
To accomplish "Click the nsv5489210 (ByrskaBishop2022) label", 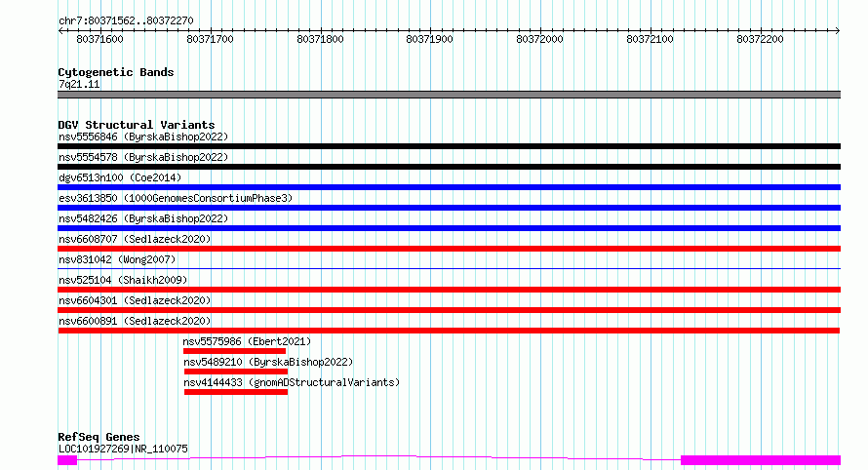I will 268,362.
